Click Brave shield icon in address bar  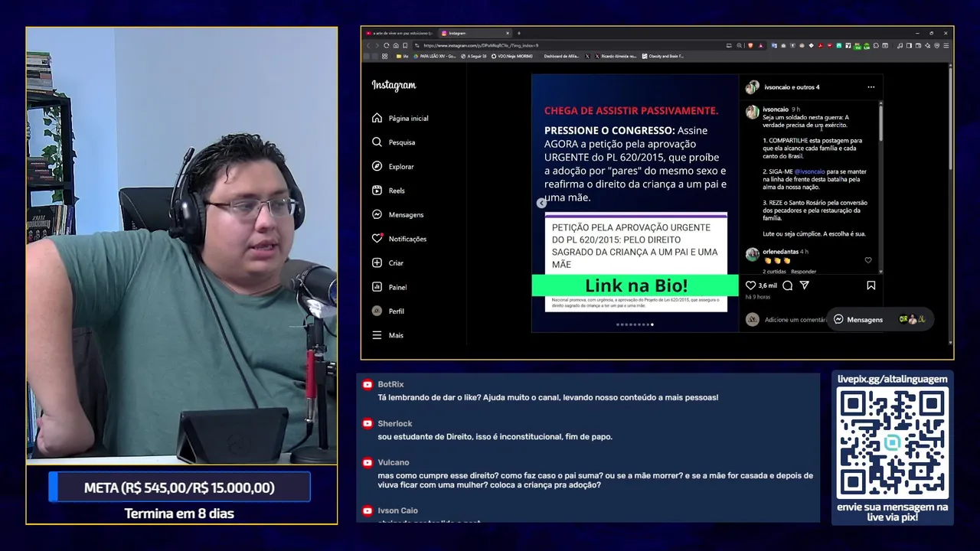(750, 45)
